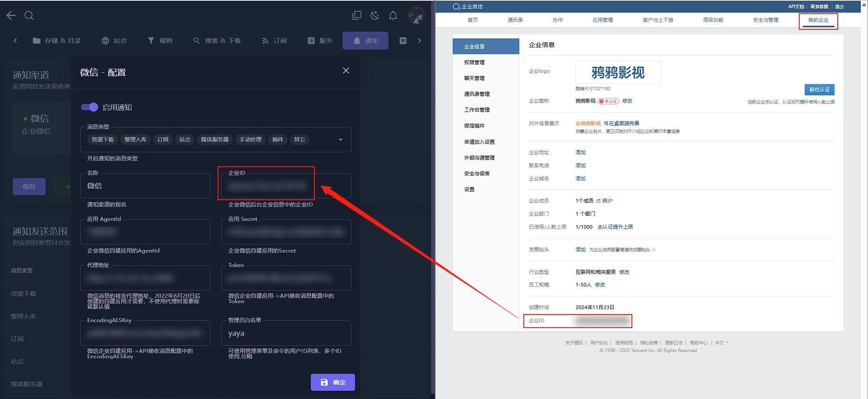Open 高级功能 in WeCom admin

click(713, 20)
